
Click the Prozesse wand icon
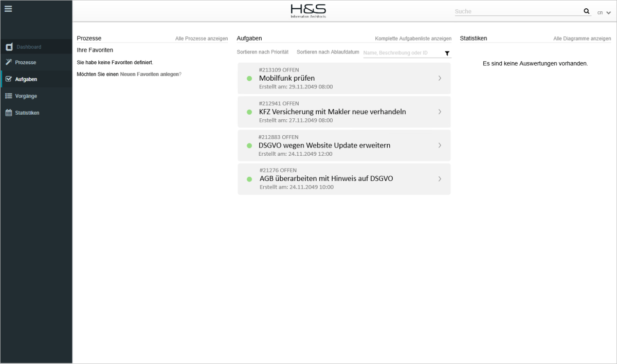9,62
